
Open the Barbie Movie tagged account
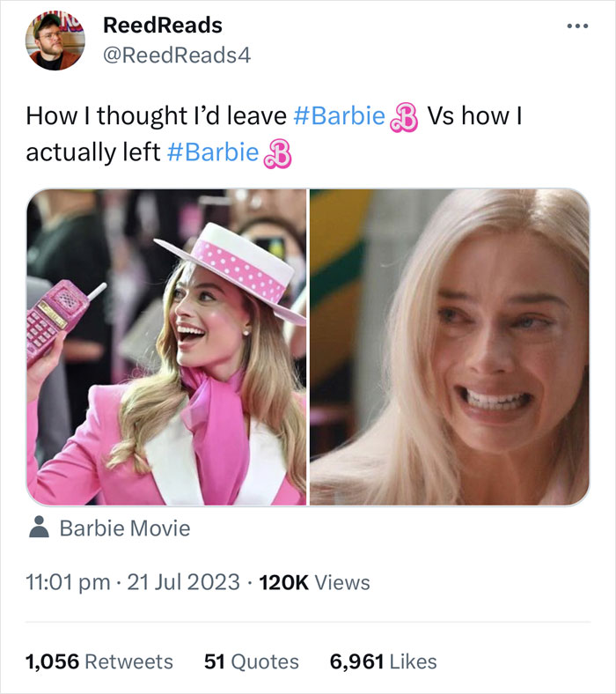point(124,528)
